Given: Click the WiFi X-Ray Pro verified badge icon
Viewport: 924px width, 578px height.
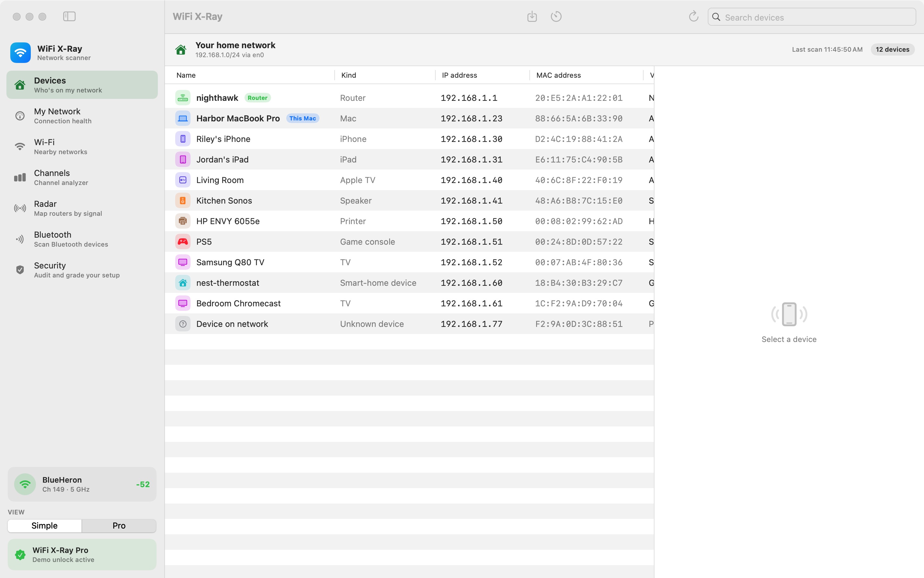Looking at the screenshot, I should (x=20, y=555).
